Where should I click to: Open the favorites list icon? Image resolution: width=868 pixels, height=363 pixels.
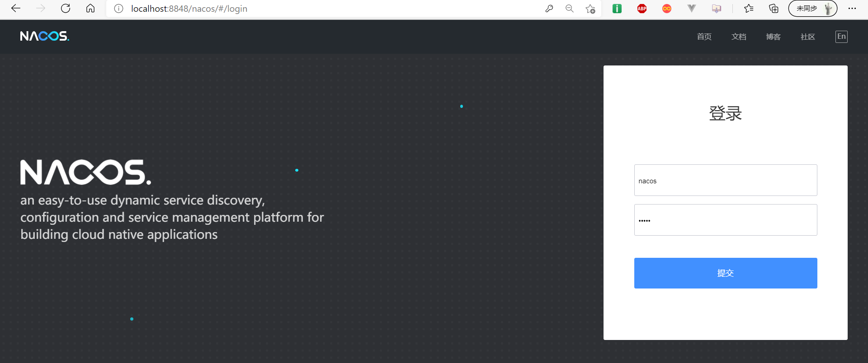point(749,9)
